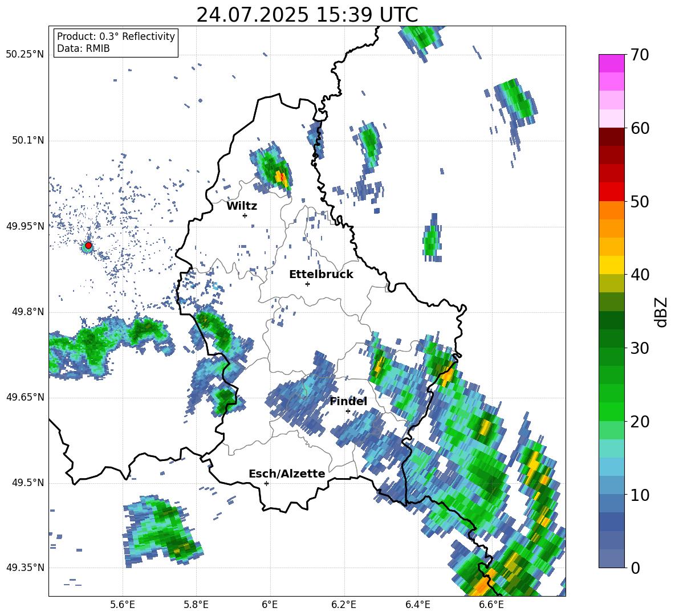This screenshot has width=675, height=616.
Task: Click the 49.35°N latitude label
Action: pos(25,568)
